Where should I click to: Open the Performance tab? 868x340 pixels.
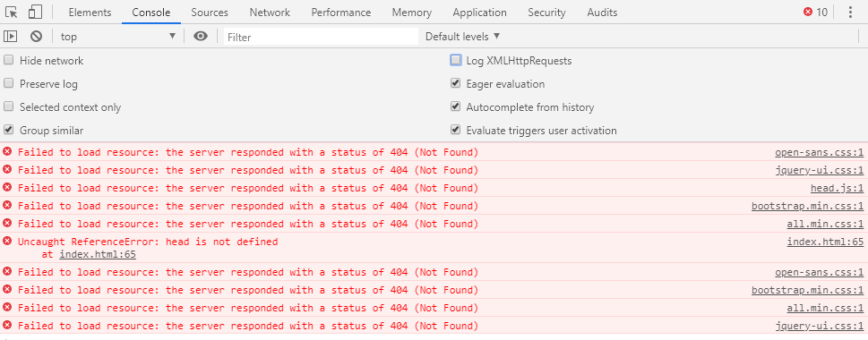click(341, 13)
